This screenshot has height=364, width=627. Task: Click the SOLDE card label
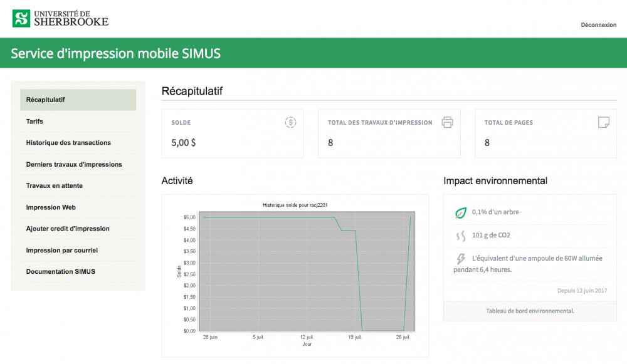(x=181, y=123)
